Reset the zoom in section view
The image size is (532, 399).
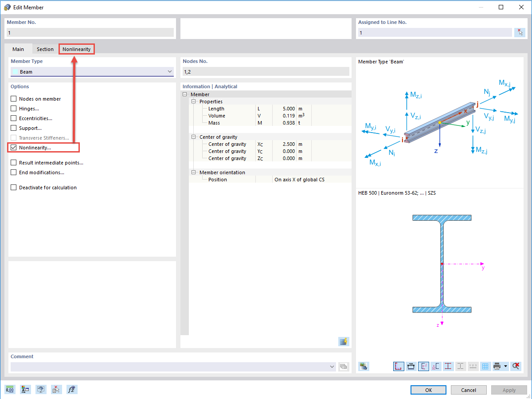pos(516,366)
